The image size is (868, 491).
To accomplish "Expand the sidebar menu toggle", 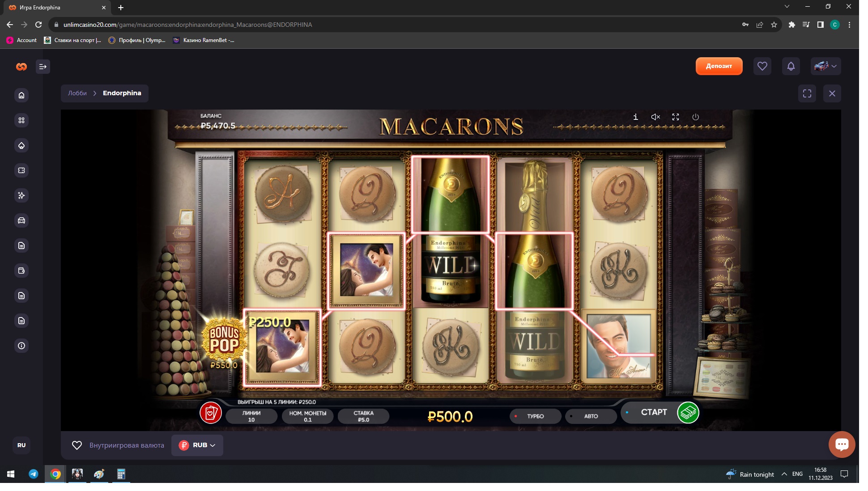I will click(43, 67).
